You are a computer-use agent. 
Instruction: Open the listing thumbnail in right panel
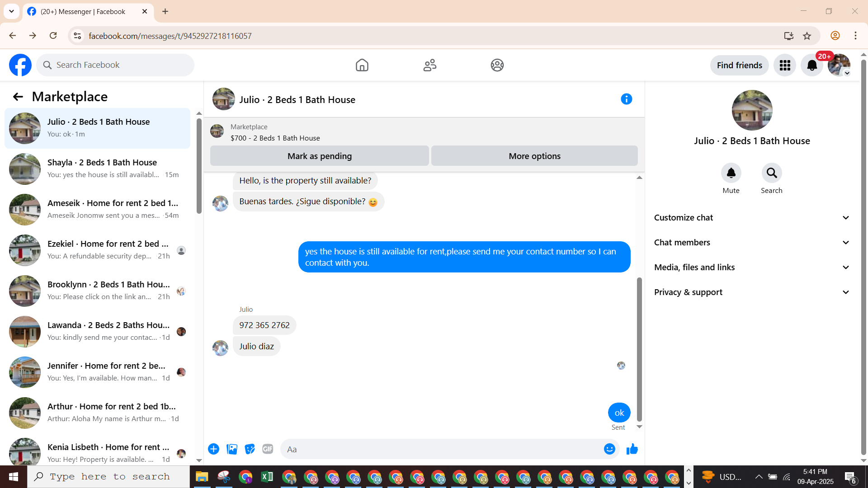coord(752,110)
